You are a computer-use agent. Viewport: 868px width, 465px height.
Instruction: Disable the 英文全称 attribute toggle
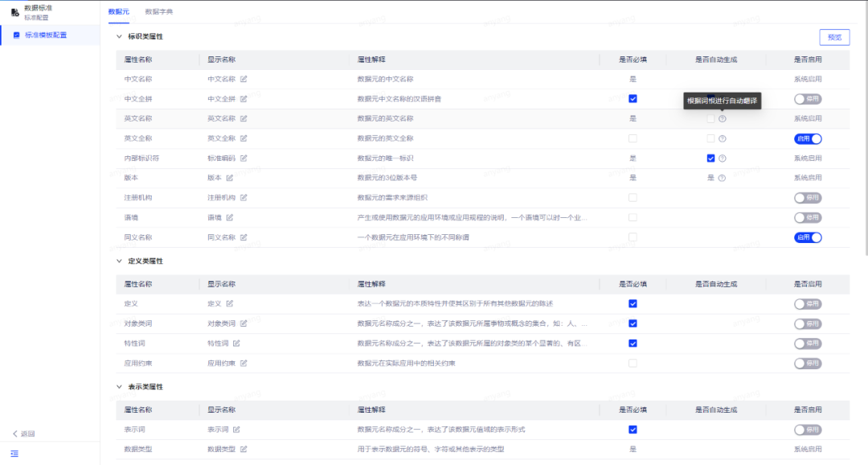tap(808, 138)
